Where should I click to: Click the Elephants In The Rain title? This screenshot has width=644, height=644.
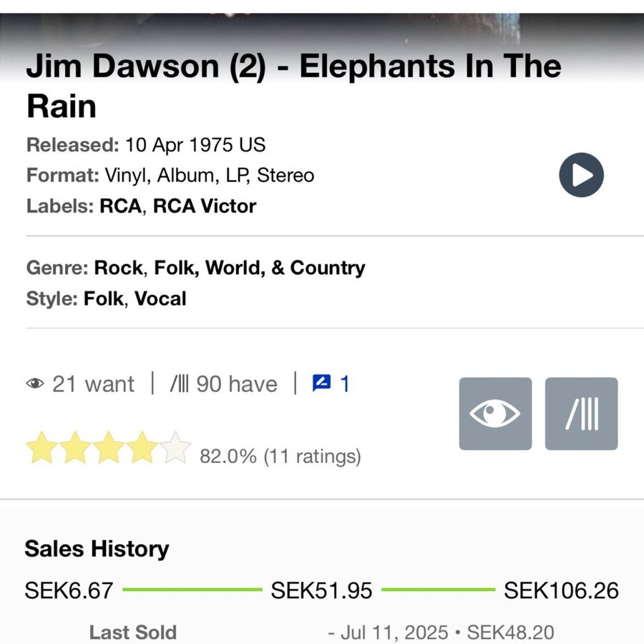coord(293,86)
